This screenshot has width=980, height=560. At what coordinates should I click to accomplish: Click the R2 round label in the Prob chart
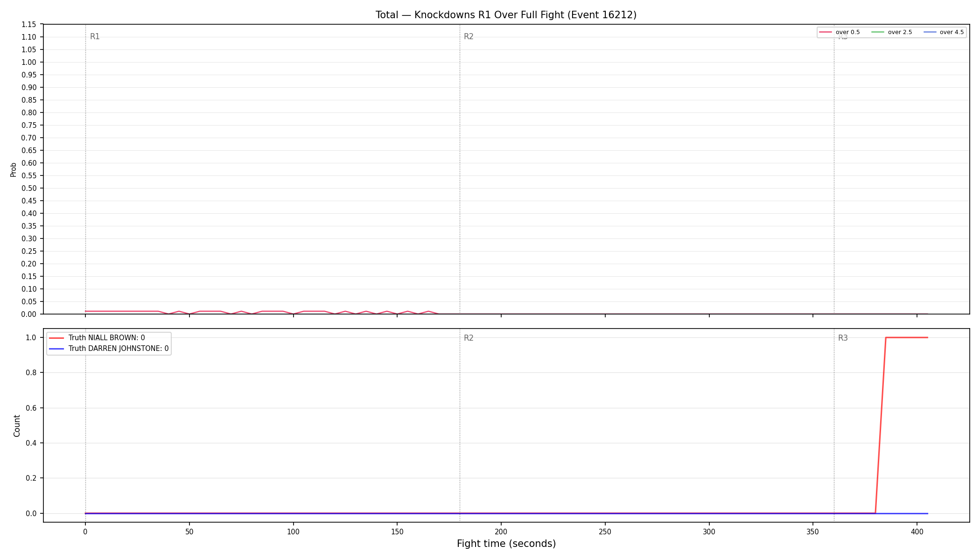(x=469, y=36)
